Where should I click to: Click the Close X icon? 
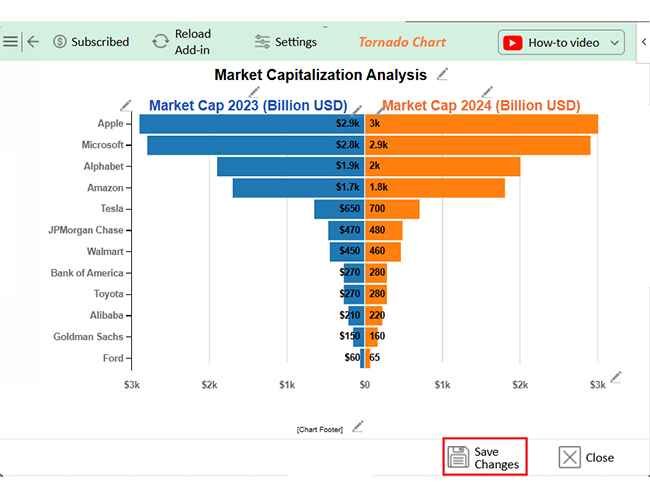[570, 457]
